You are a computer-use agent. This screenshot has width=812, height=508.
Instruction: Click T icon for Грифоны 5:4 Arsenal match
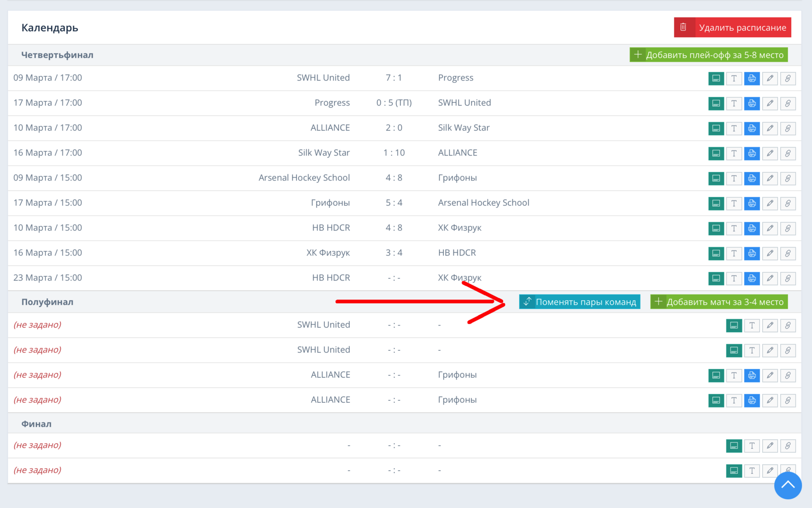(x=734, y=204)
